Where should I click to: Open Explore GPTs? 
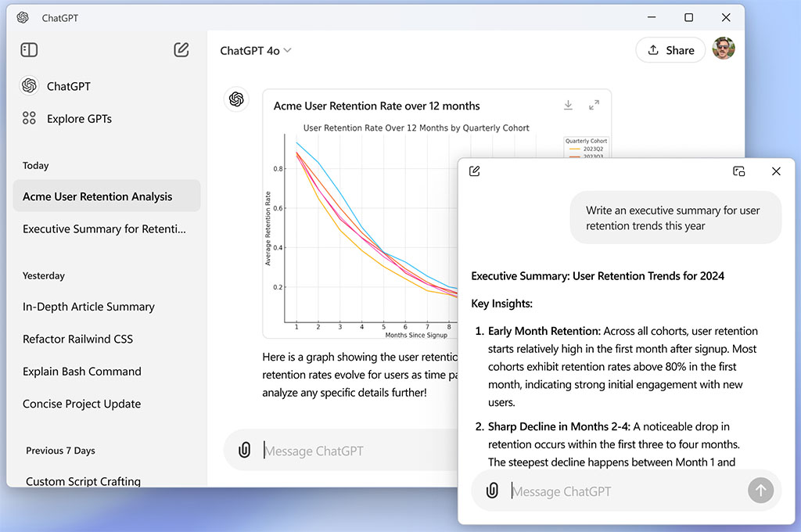(x=67, y=119)
